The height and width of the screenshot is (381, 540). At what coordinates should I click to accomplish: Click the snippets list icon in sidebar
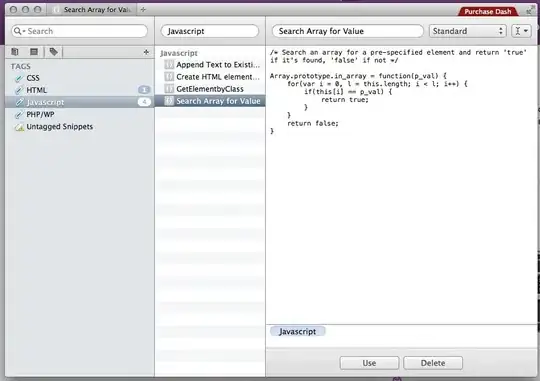(x=34, y=52)
